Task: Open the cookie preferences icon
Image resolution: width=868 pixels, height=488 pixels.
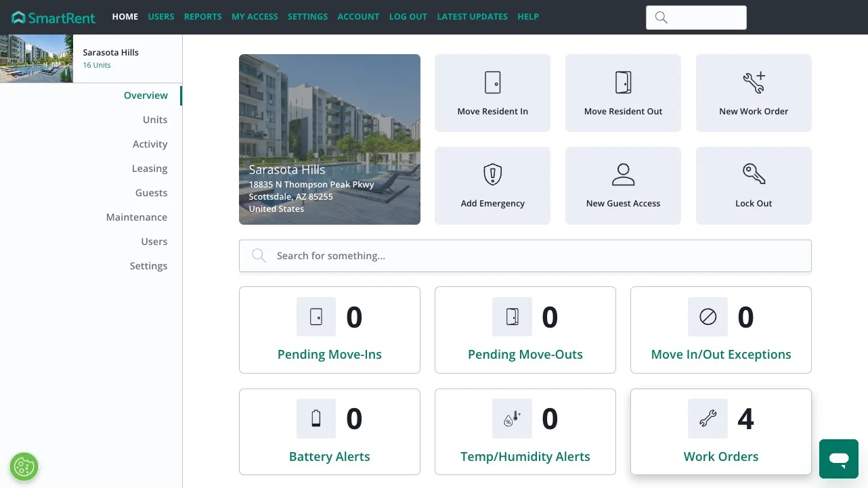Action: (24, 466)
